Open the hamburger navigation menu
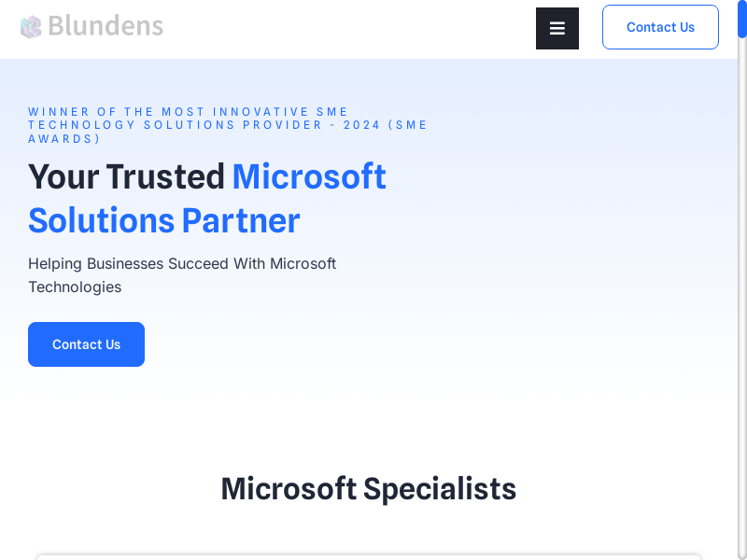 (557, 28)
